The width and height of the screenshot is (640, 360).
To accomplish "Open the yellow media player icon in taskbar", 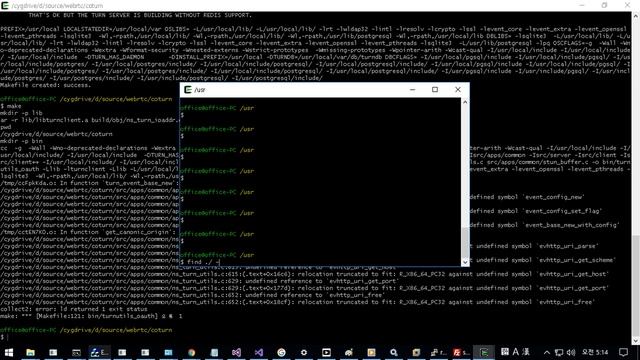I will point(371,352).
